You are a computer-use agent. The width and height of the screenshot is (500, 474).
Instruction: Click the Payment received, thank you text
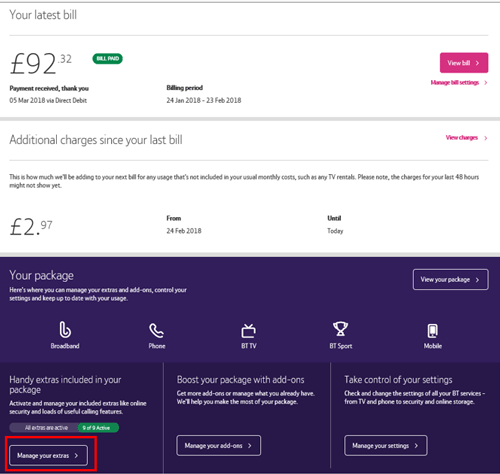(x=49, y=88)
